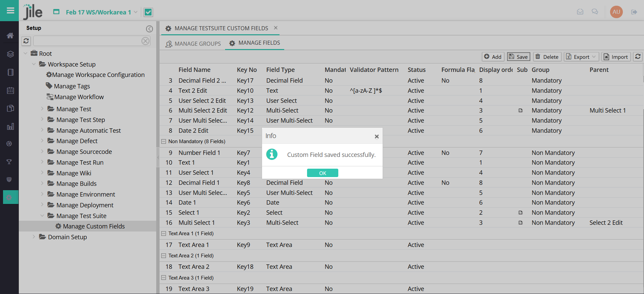Image resolution: width=644 pixels, height=294 pixels.
Task: Click the logout icon at top right
Action: (634, 12)
